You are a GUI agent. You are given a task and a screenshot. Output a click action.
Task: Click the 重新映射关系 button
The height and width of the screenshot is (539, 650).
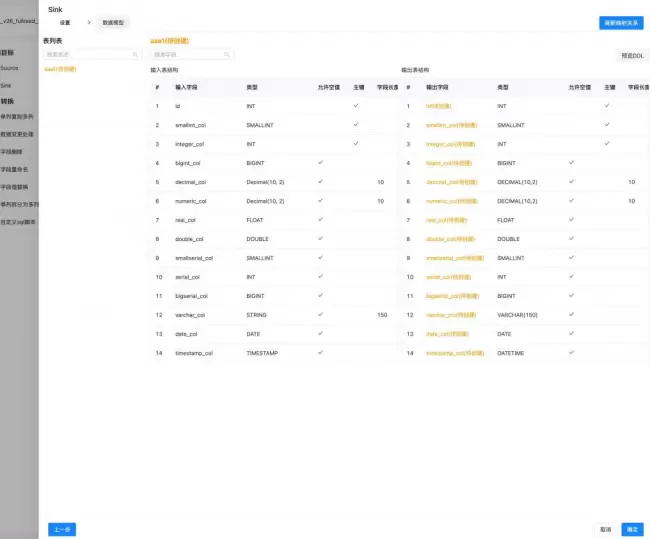[621, 22]
